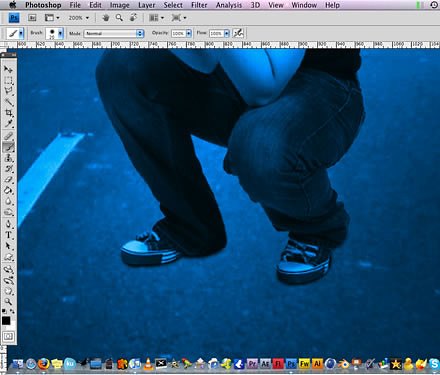The height and width of the screenshot is (375, 440).
Task: Click the Rotate View tool icon
Action: (133, 18)
